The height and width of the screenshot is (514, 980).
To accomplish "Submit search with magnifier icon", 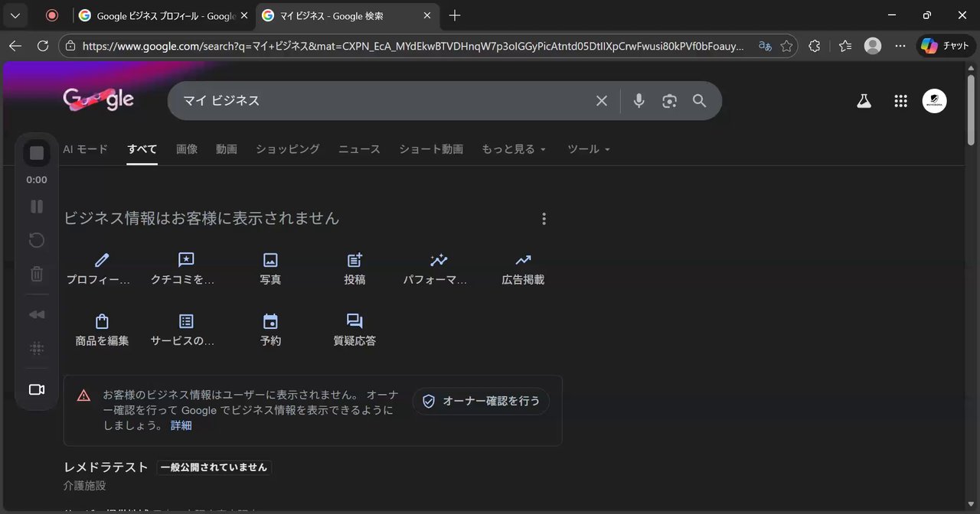I will pyautogui.click(x=700, y=101).
